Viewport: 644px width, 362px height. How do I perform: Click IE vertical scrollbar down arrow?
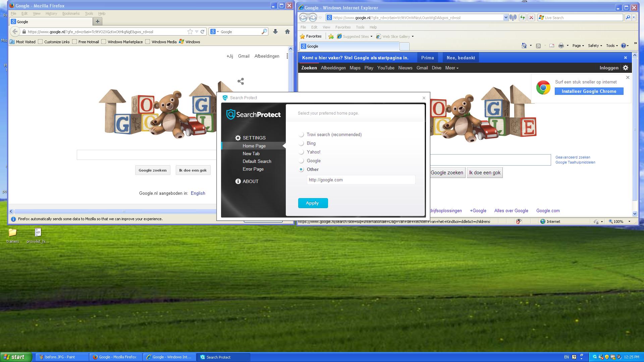(x=635, y=214)
